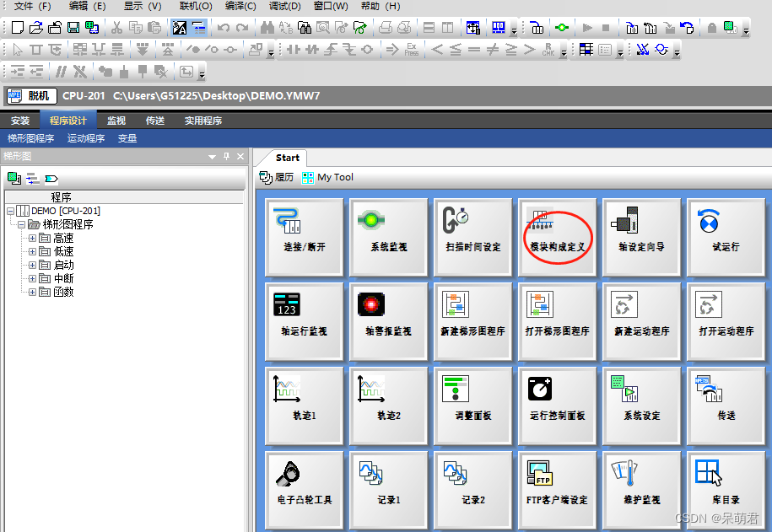Unpin the 梯形图 panel auto-hide pin
The width and height of the screenshot is (772, 532).
(x=226, y=156)
